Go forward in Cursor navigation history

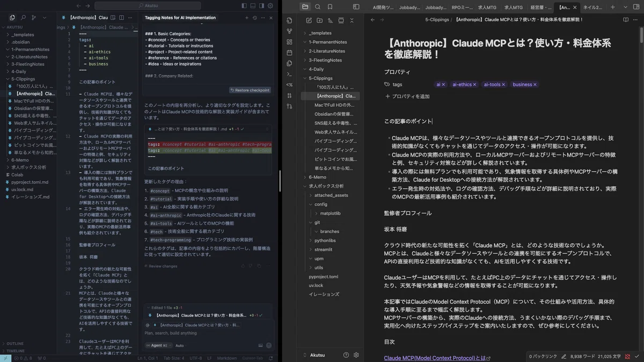[x=88, y=5]
